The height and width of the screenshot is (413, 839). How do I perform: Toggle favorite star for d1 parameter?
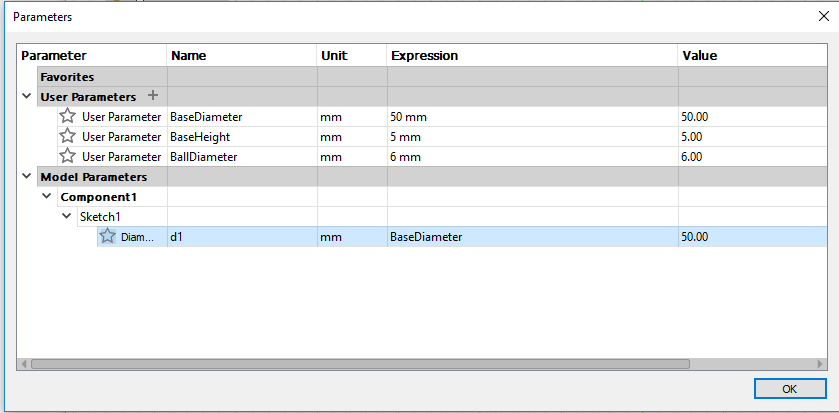tap(108, 236)
